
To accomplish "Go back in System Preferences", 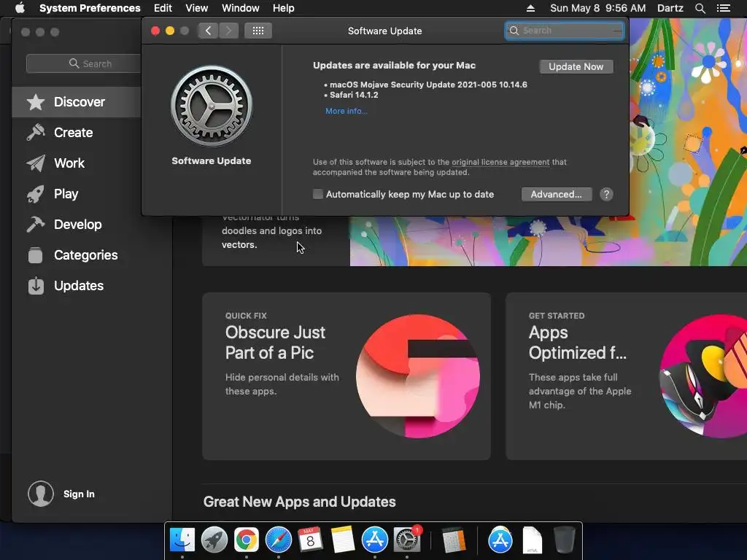I will tap(208, 31).
